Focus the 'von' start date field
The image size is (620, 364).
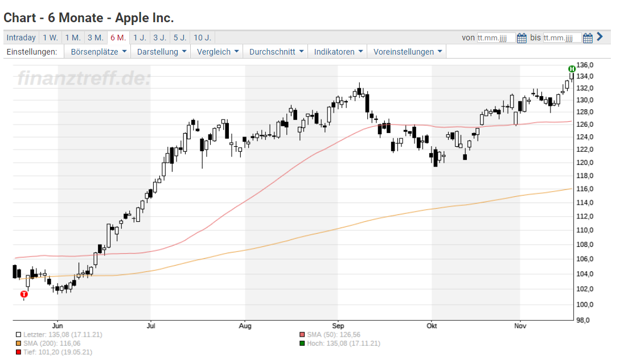[496, 38]
